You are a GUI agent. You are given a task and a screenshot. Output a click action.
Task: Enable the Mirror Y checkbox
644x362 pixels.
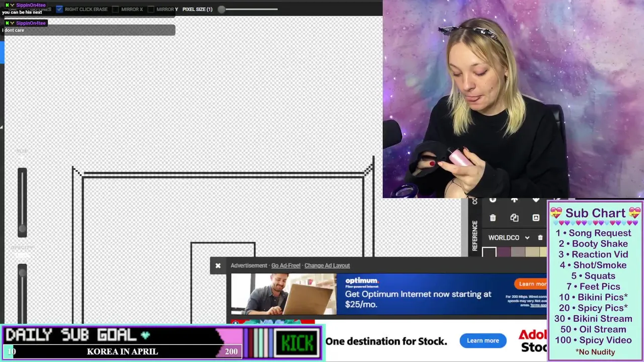[151, 9]
